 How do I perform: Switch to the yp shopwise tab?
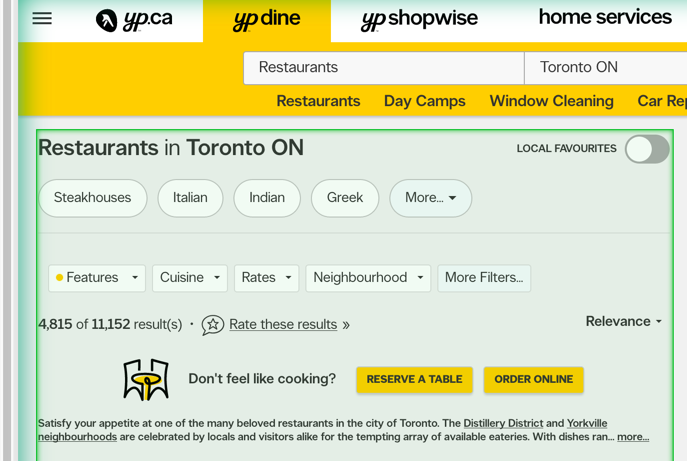coord(419,20)
